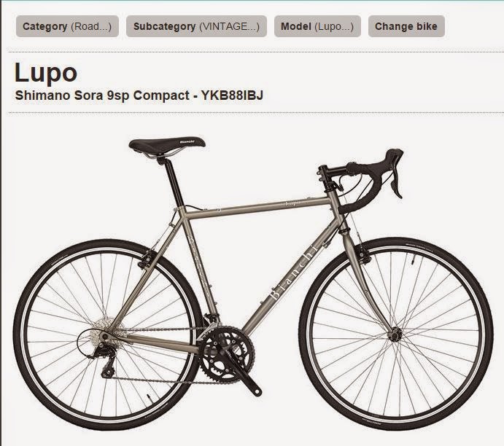The width and height of the screenshot is (504, 446).
Task: Click the Change bike button
Action: 406,26
